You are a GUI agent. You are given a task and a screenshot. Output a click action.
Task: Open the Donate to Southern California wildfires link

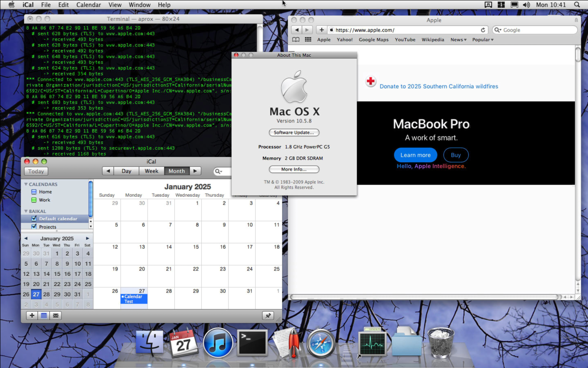tap(439, 86)
